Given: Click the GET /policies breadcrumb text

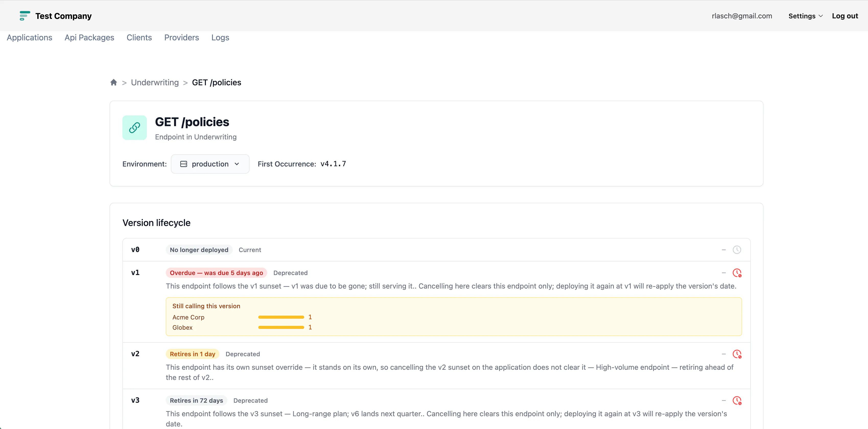Looking at the screenshot, I should tap(217, 82).
